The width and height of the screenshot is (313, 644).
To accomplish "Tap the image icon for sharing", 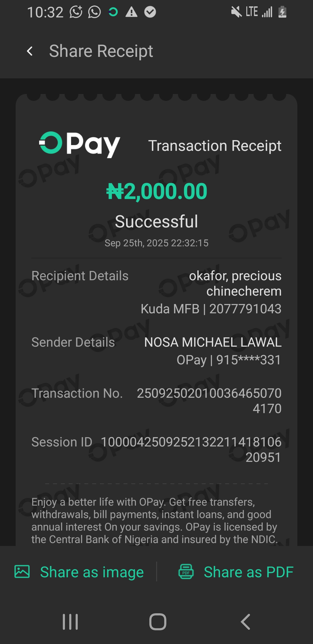I will tap(22, 571).
